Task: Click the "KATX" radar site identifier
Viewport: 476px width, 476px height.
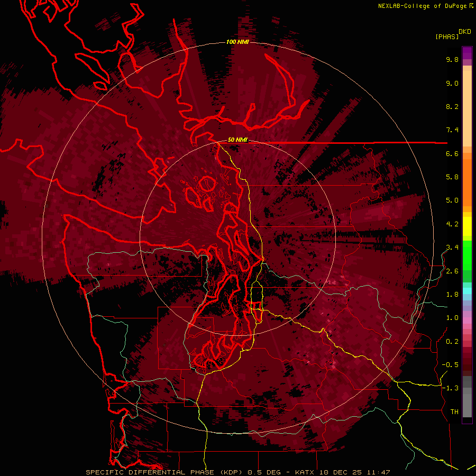Action: 305,472
